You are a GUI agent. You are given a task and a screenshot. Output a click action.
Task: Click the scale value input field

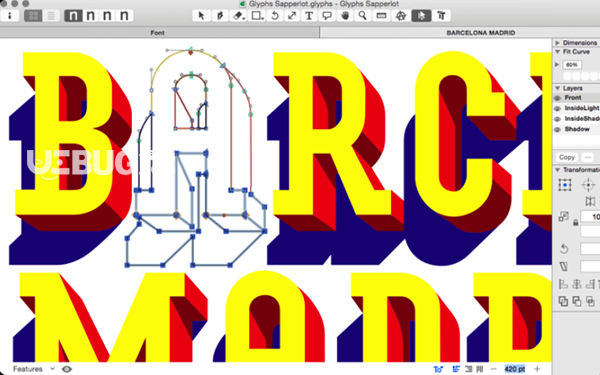590,217
